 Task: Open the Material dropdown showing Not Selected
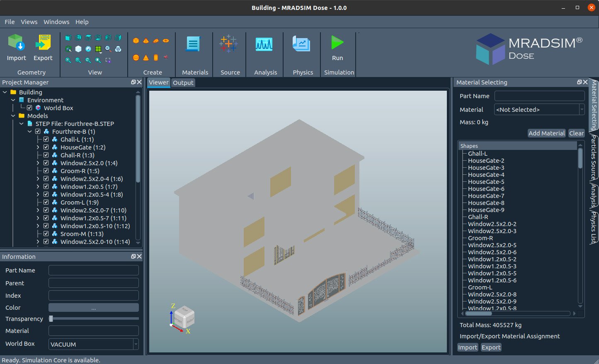tap(539, 110)
